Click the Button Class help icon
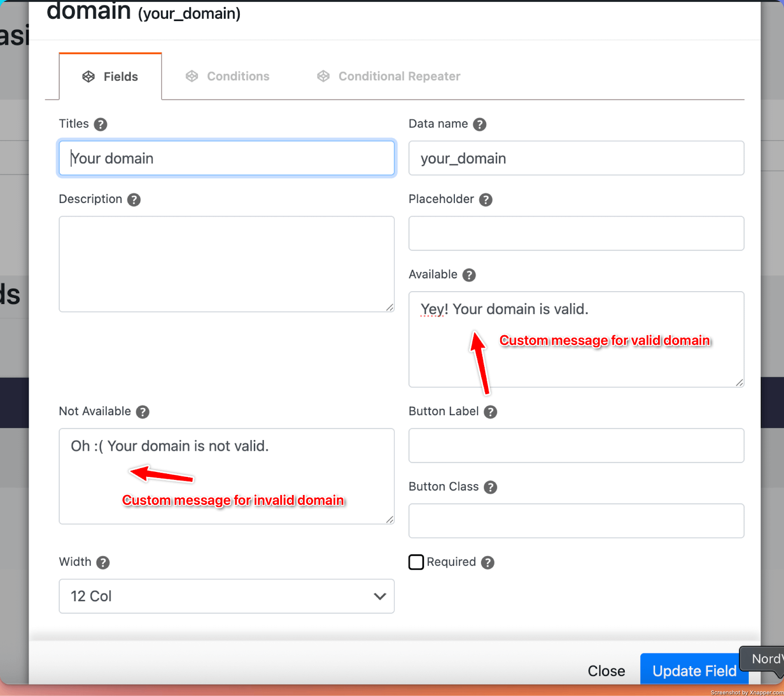Screen dimensions: 784x696 click(490, 487)
